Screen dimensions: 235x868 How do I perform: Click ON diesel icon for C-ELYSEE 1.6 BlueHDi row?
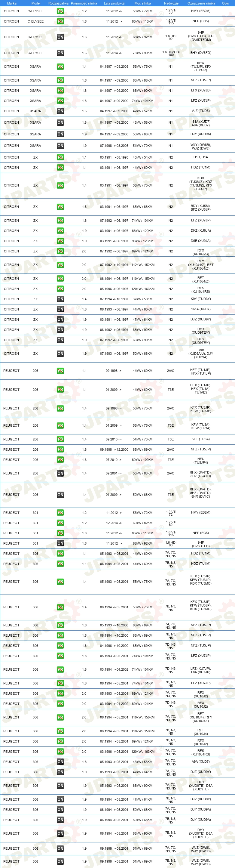pos(60,53)
